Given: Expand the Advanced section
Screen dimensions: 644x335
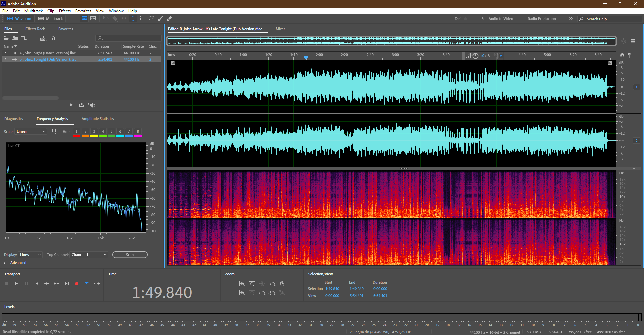Looking at the screenshot, I should tap(5, 263).
